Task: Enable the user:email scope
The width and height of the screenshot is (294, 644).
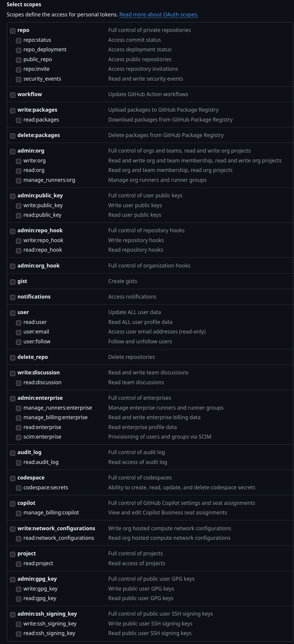Action: (x=19, y=332)
